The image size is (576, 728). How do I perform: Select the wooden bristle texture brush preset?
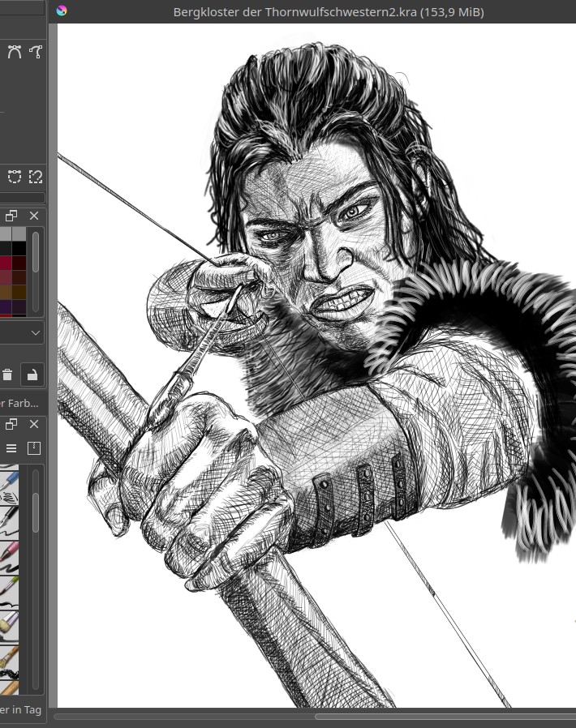[x=9, y=662]
